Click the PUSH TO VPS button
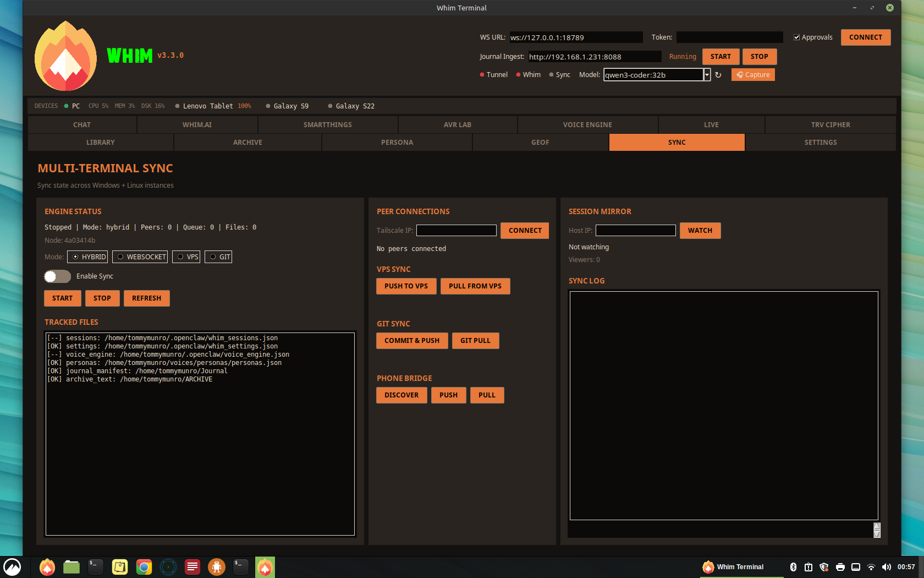 [x=406, y=286]
